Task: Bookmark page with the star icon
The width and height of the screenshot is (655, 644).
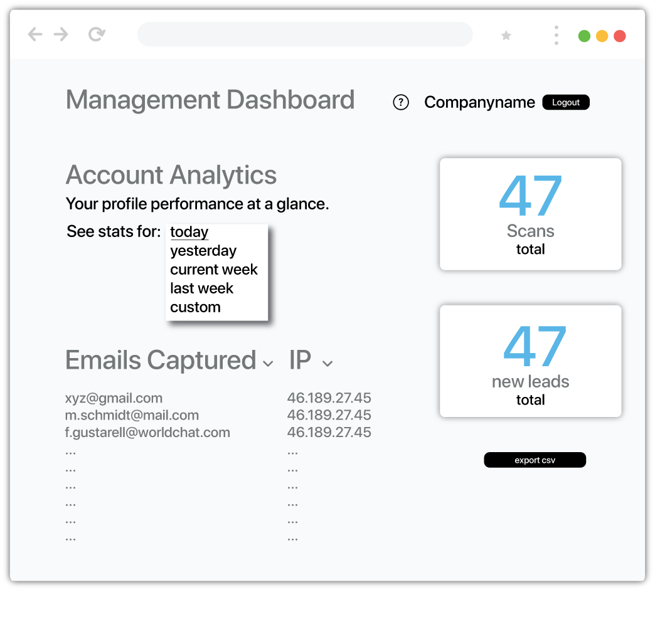Action: click(506, 36)
